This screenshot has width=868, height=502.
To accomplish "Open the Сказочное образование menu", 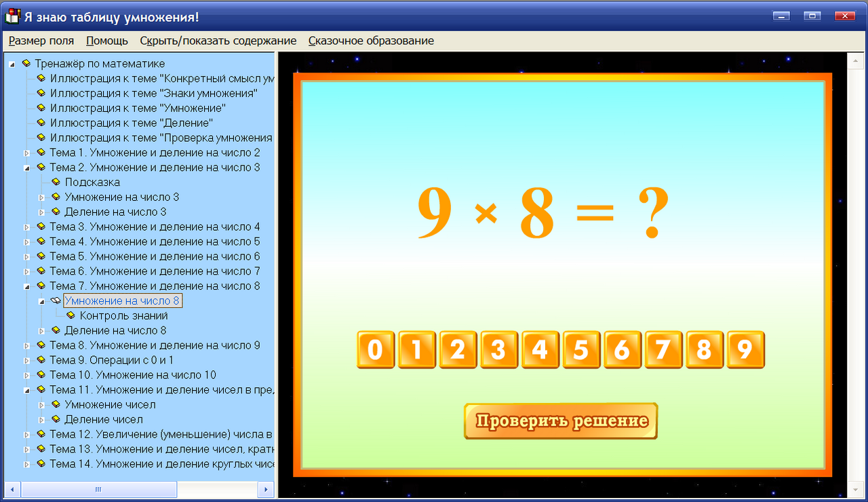I will click(x=371, y=41).
